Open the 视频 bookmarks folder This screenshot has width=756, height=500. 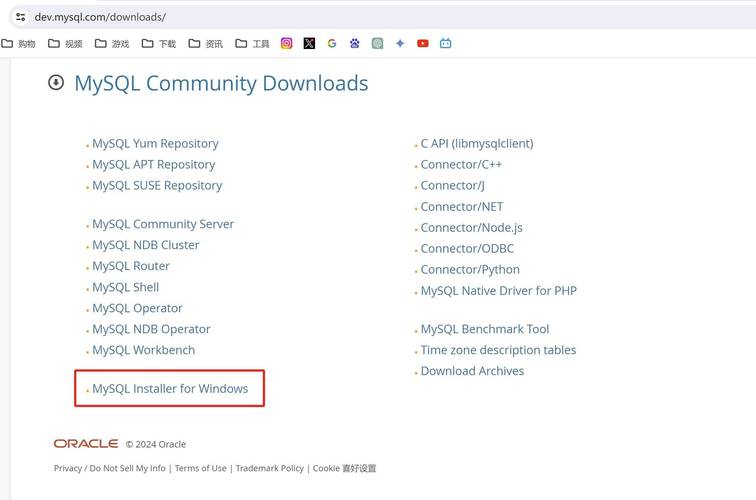pyautogui.click(x=65, y=44)
